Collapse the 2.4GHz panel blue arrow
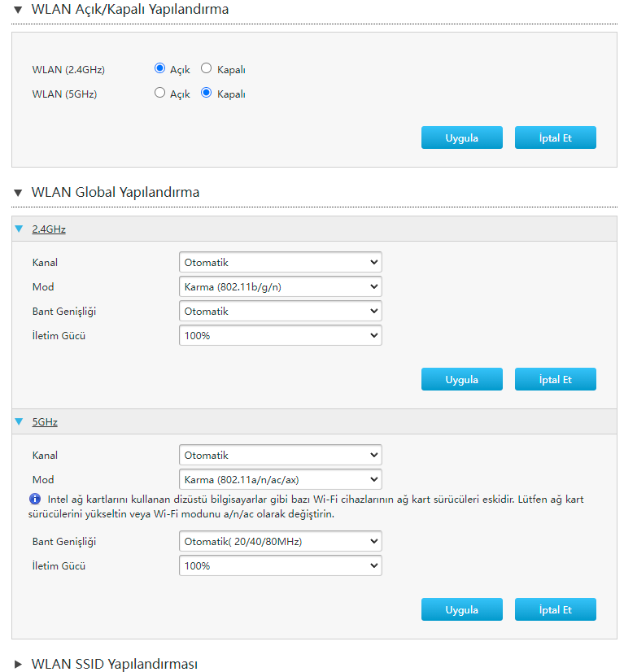 (19, 229)
